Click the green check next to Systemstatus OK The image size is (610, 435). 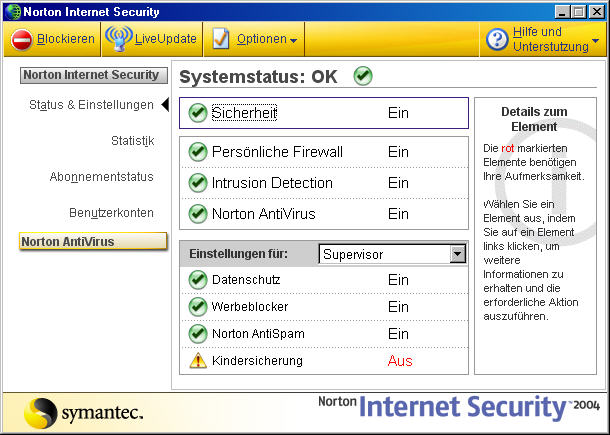tap(363, 75)
